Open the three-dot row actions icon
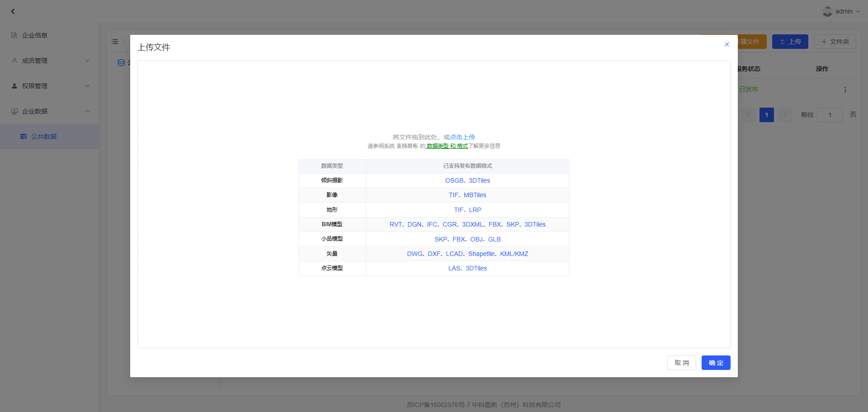The image size is (868, 412). [845, 90]
